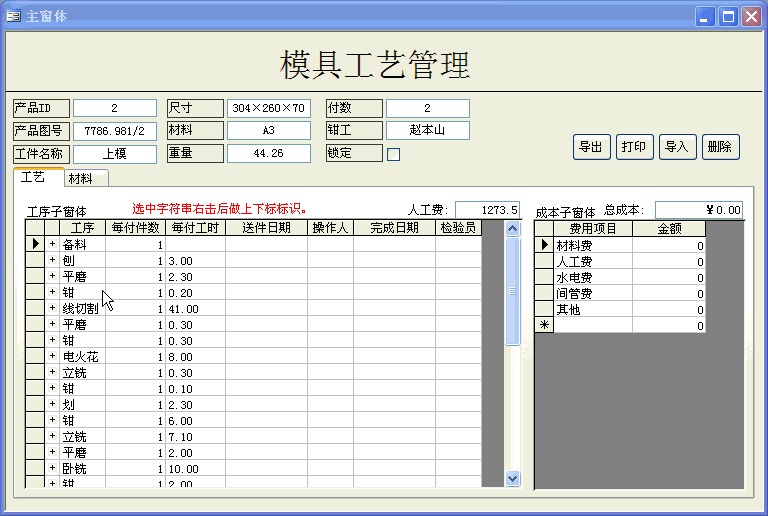Toggle the 锁定 checkbox

pyautogui.click(x=393, y=154)
